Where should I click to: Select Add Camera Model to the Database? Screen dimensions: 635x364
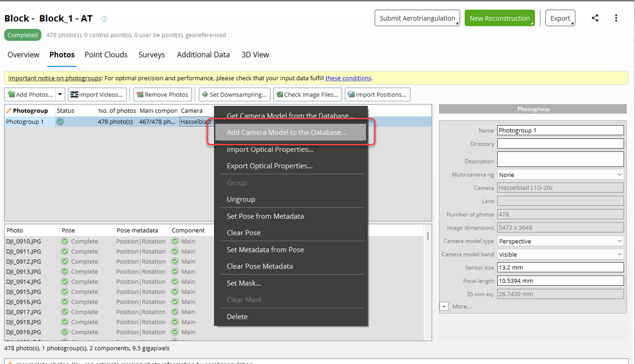pos(287,133)
